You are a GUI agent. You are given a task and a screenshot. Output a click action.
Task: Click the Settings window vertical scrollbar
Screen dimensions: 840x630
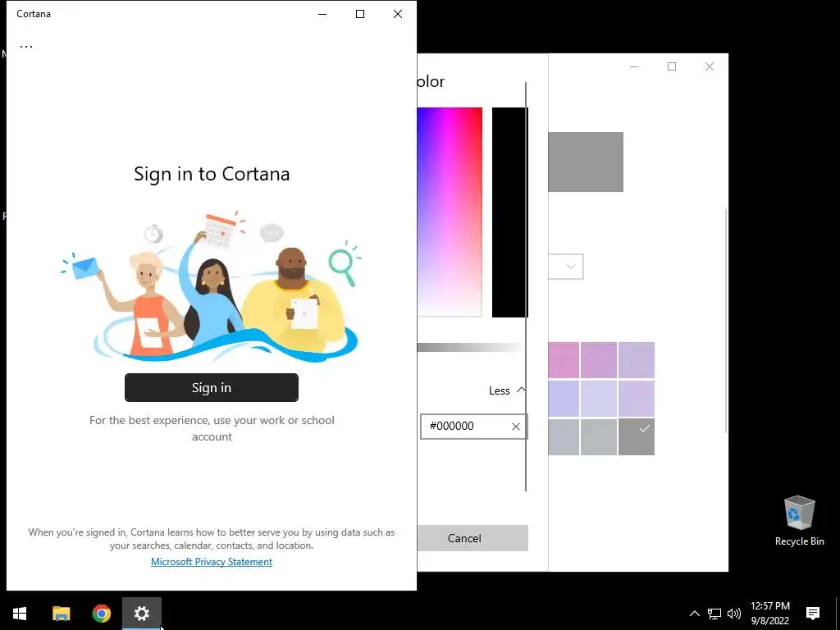[x=726, y=322]
